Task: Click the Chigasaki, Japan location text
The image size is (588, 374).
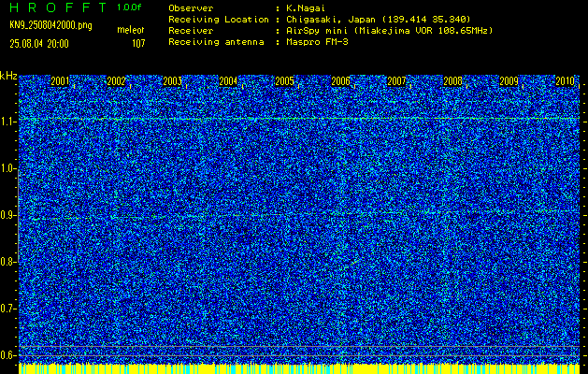Action: click(378, 20)
